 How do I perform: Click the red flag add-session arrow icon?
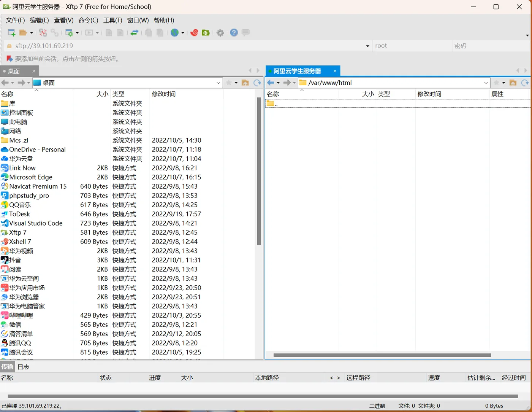pos(9,59)
